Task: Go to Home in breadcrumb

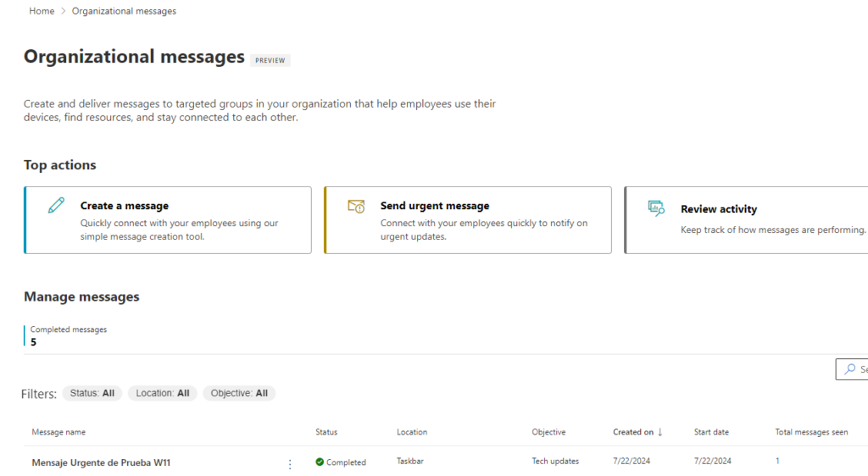Action: [42, 11]
